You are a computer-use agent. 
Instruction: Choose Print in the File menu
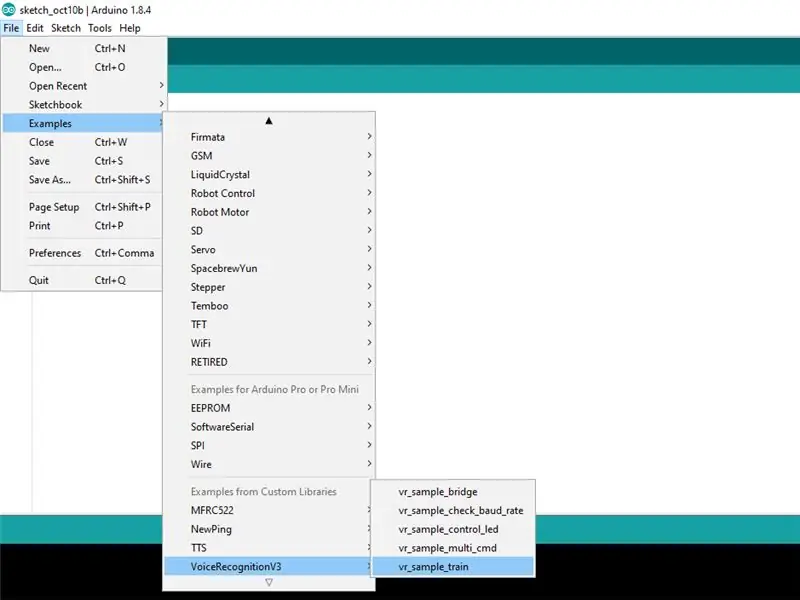(x=84, y=226)
